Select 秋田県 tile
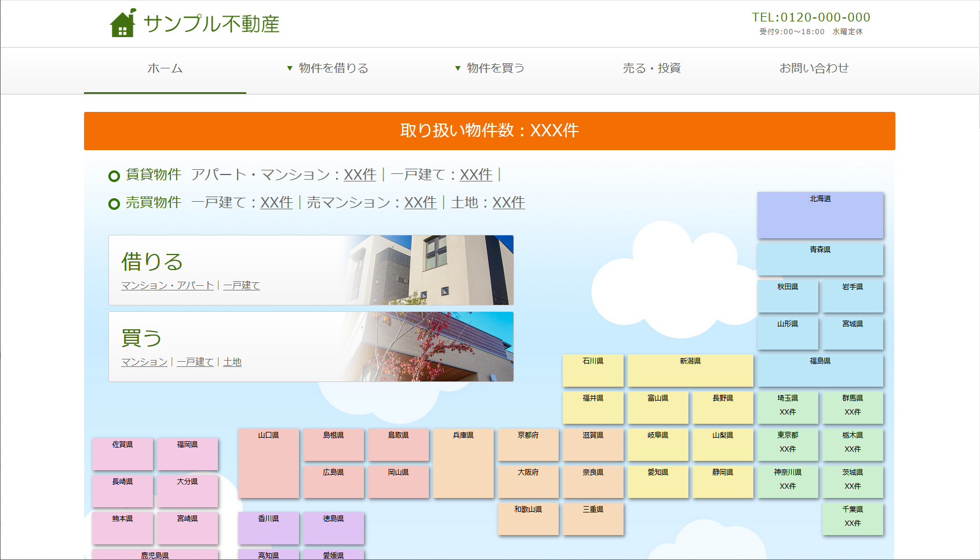 (x=788, y=296)
